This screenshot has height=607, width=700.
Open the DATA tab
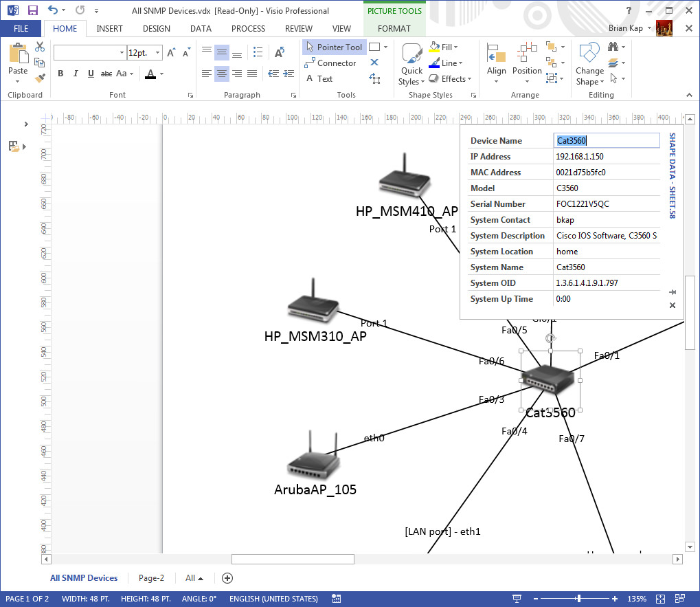coord(201,29)
